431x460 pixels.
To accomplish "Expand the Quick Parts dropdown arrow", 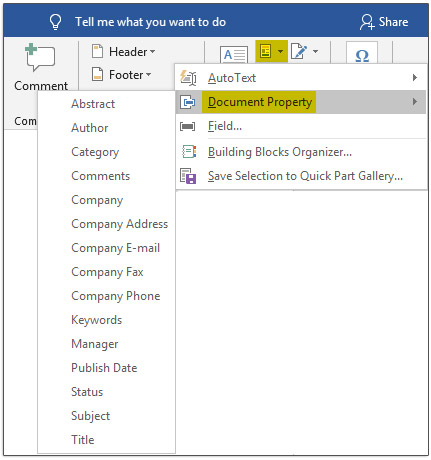I will click(x=280, y=51).
